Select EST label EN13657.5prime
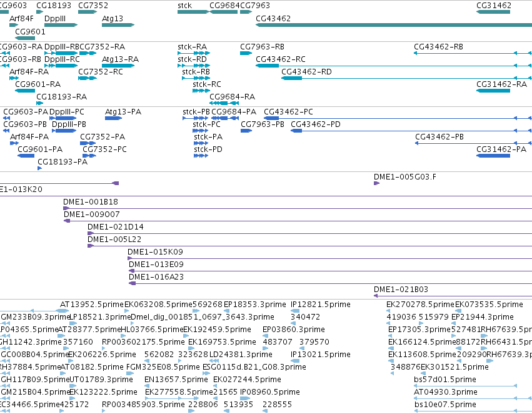Viewport: 532px width, 414px height. 176,380
